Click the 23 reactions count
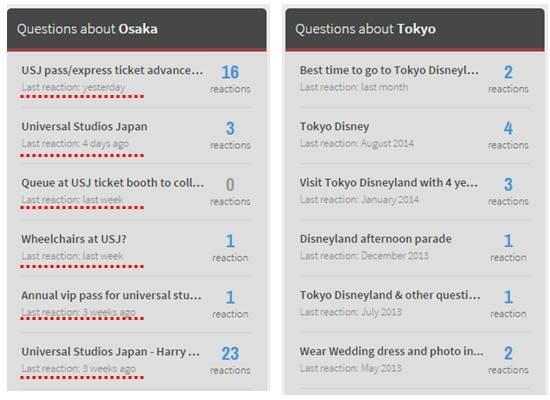 (x=230, y=360)
